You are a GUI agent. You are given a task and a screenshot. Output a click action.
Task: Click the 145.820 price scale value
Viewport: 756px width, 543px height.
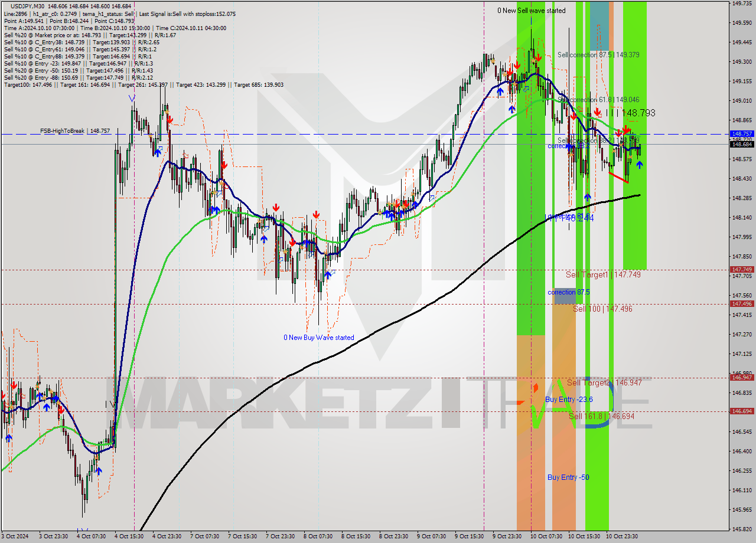742,529
